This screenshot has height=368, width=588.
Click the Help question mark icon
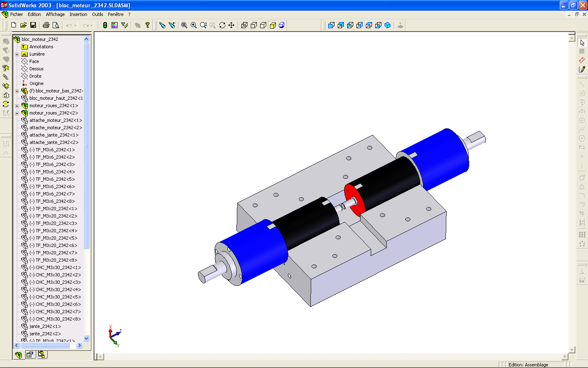pyautogui.click(x=147, y=25)
